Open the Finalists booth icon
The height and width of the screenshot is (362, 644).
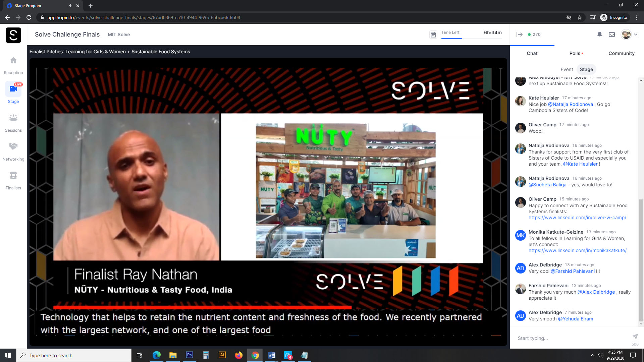[x=13, y=175]
